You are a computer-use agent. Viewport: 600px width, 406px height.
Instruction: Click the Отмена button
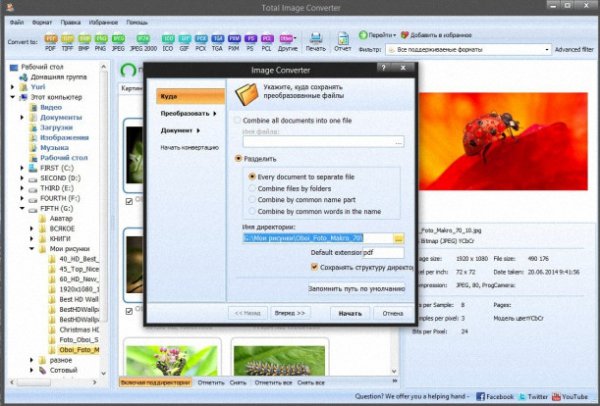click(393, 313)
